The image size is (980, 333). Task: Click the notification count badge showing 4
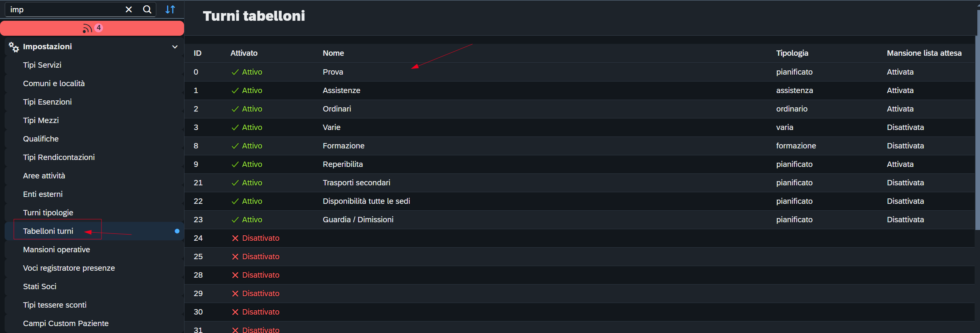point(99,28)
